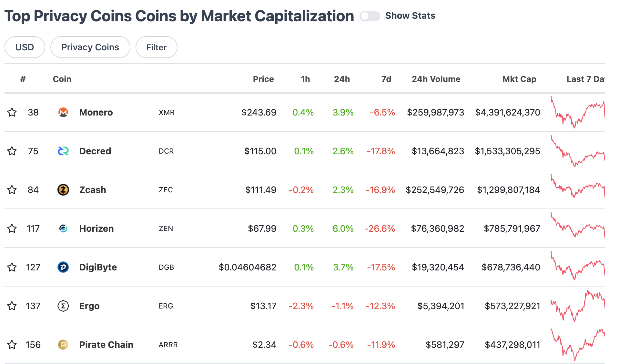The height and width of the screenshot is (364, 619).
Task: Click the DigiByte coin logo icon
Action: [63, 267]
